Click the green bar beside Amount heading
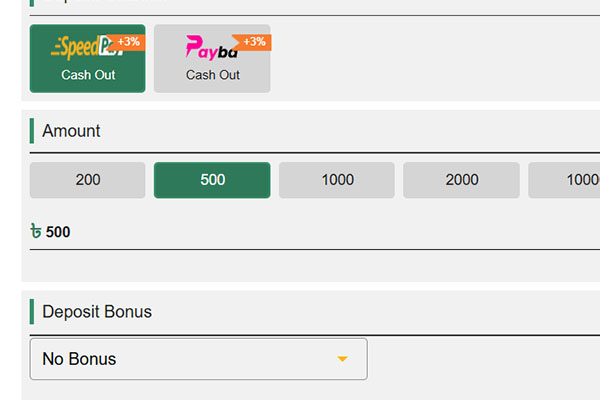The width and height of the screenshot is (600, 400). click(32, 131)
